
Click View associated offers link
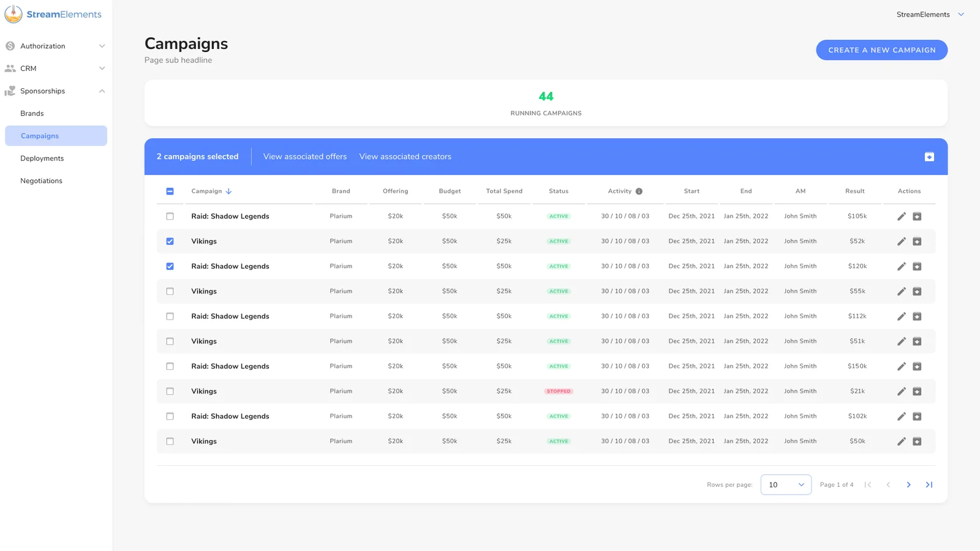click(305, 157)
